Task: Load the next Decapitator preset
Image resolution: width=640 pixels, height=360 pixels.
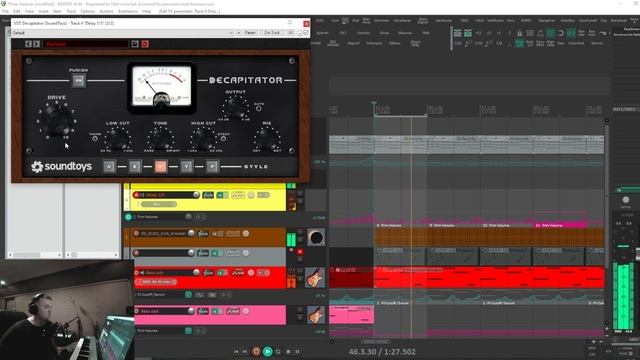Action: pyautogui.click(x=36, y=44)
